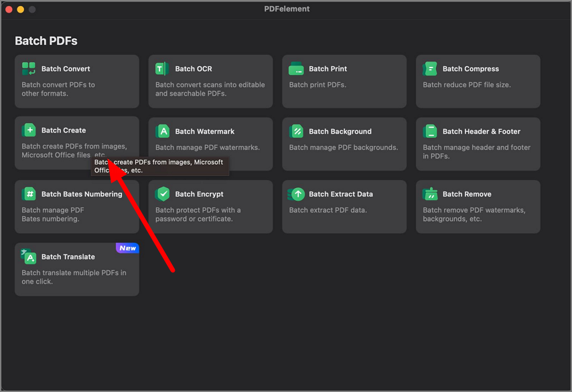This screenshot has height=392, width=572.
Task: Open the Batch Print title
Action: tap(328, 69)
